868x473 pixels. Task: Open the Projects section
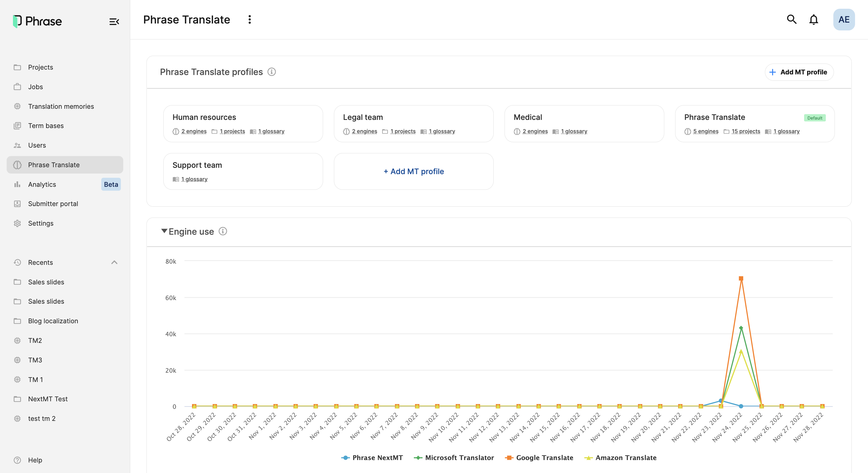[40, 66]
